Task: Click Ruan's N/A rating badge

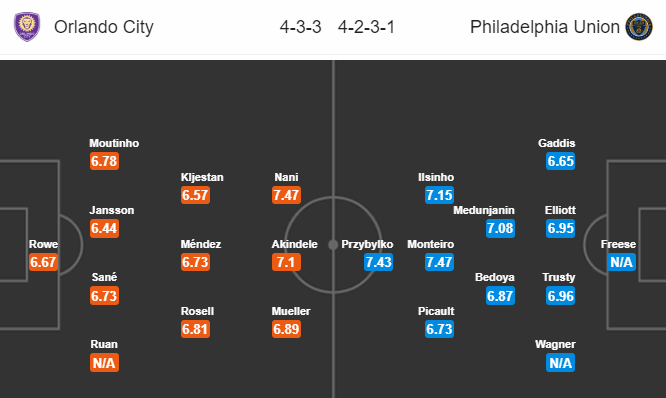Action: 104,363
